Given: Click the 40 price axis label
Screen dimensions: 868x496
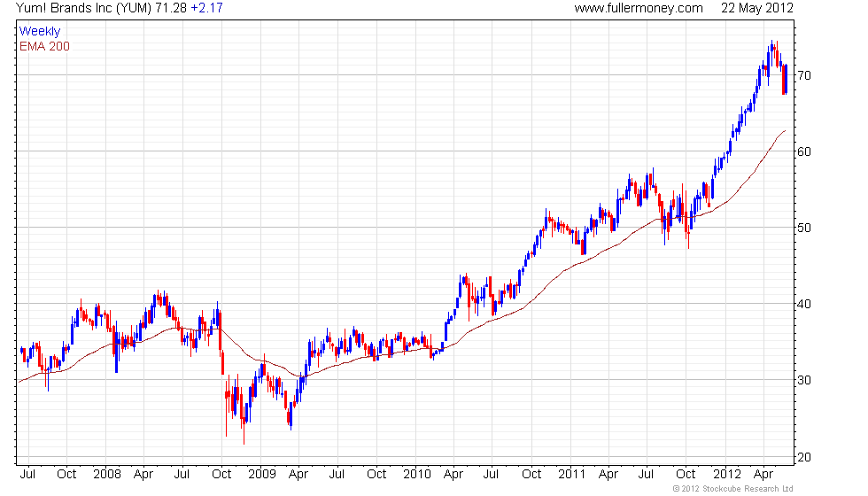Looking at the screenshot, I should 804,304.
